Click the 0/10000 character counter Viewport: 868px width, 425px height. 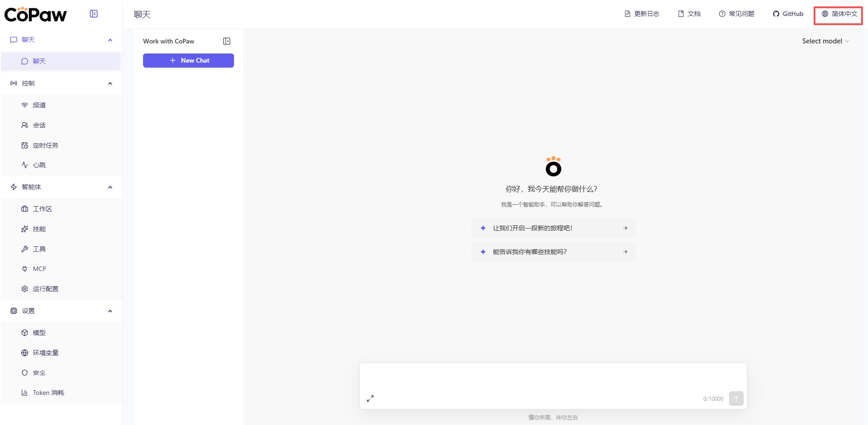[713, 399]
